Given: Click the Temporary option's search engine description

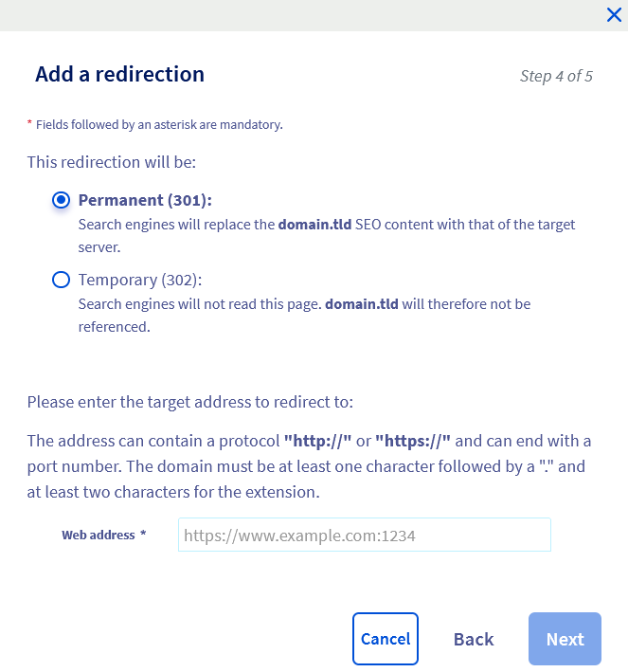Looking at the screenshot, I should click(303, 313).
